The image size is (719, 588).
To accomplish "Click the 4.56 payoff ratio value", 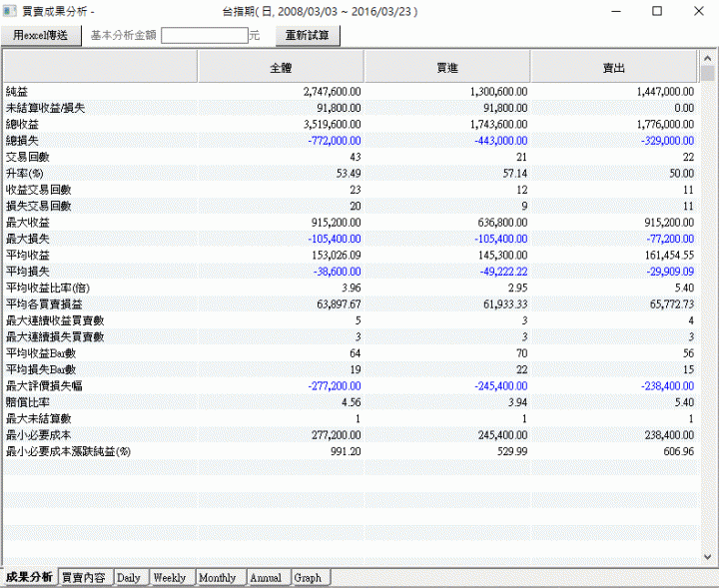I will point(352,402).
